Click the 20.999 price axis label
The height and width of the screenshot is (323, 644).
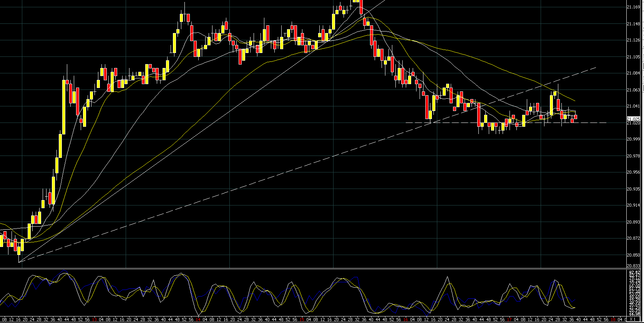633,139
